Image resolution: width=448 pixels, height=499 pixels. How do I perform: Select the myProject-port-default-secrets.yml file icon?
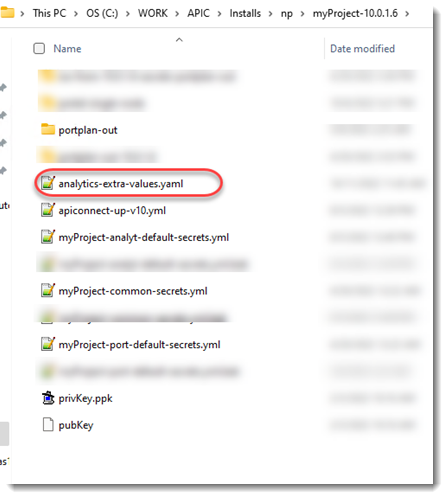pos(48,344)
